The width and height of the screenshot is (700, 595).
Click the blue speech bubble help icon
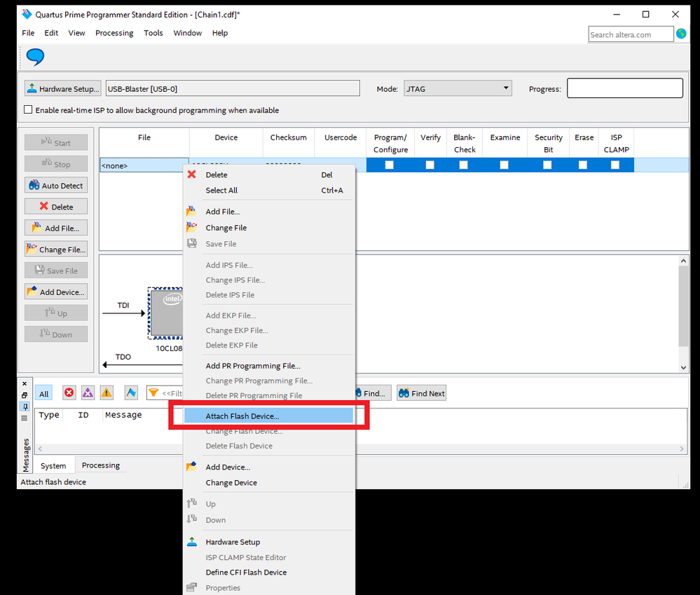(35, 57)
